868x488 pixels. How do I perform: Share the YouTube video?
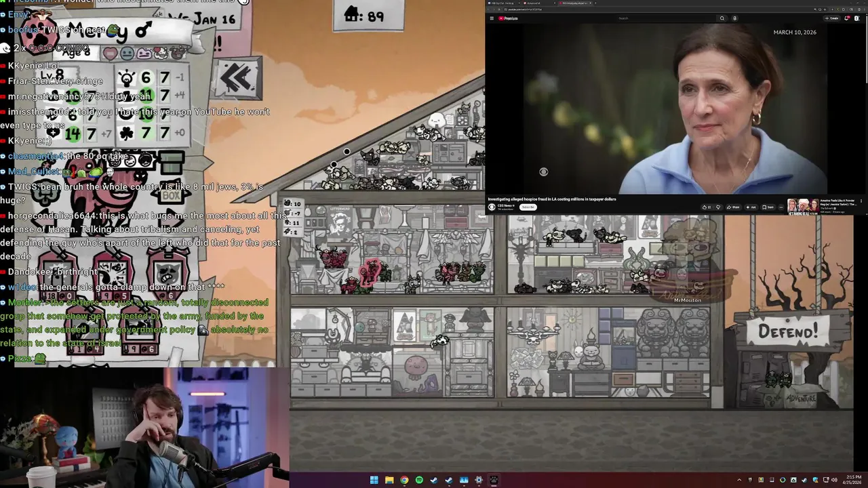pyautogui.click(x=734, y=207)
